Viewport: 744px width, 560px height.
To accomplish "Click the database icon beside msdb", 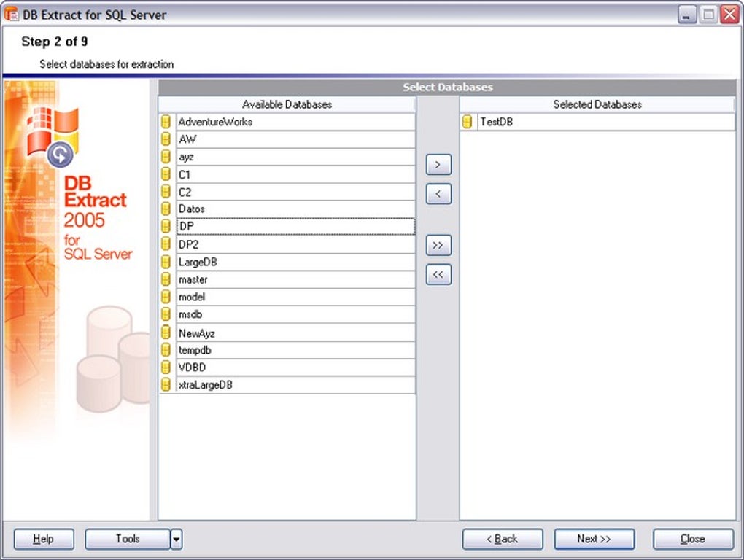I will (x=166, y=314).
